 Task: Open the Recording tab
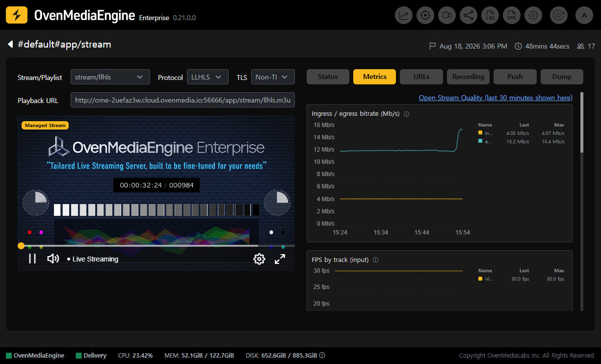tap(468, 77)
